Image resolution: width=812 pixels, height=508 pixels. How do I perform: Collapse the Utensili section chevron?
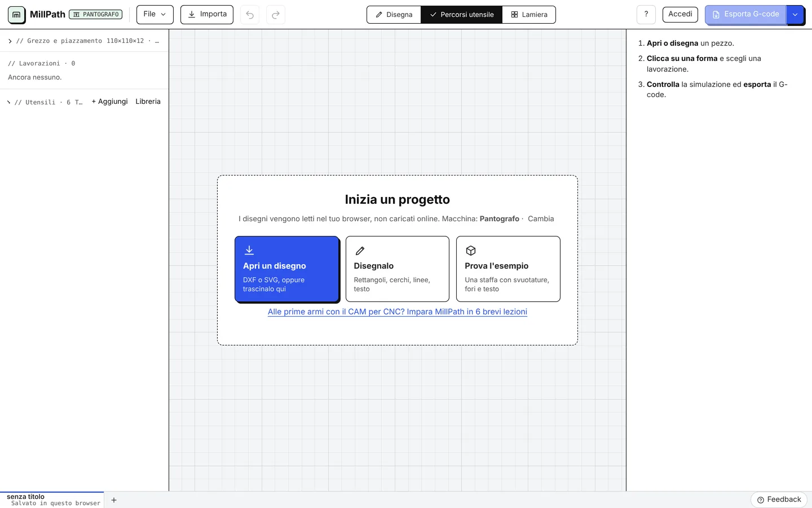click(9, 102)
